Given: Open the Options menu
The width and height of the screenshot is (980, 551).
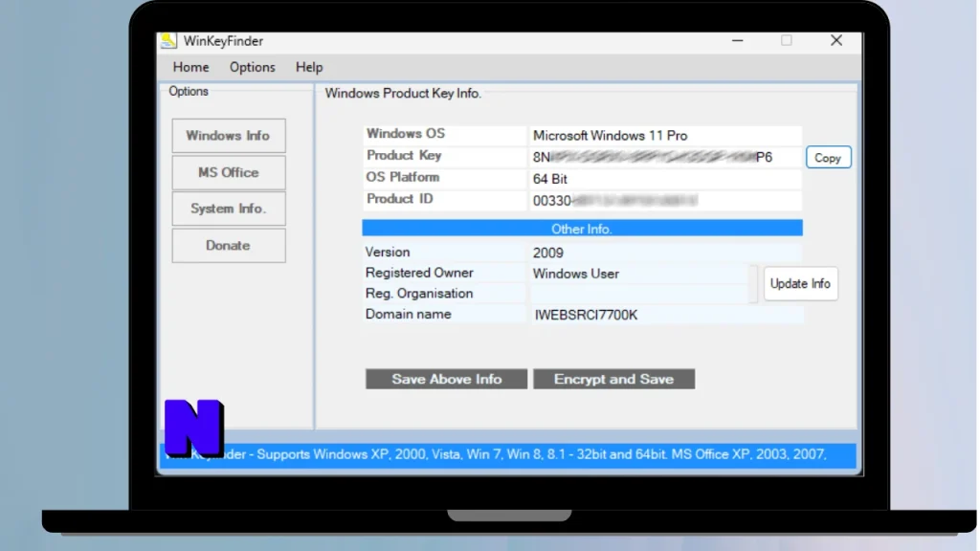Looking at the screenshot, I should 252,67.
